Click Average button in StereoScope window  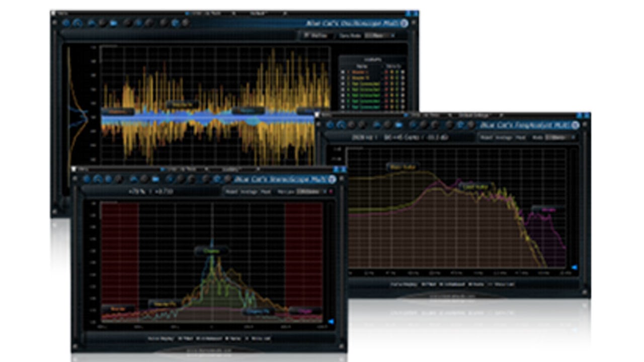click(x=250, y=192)
